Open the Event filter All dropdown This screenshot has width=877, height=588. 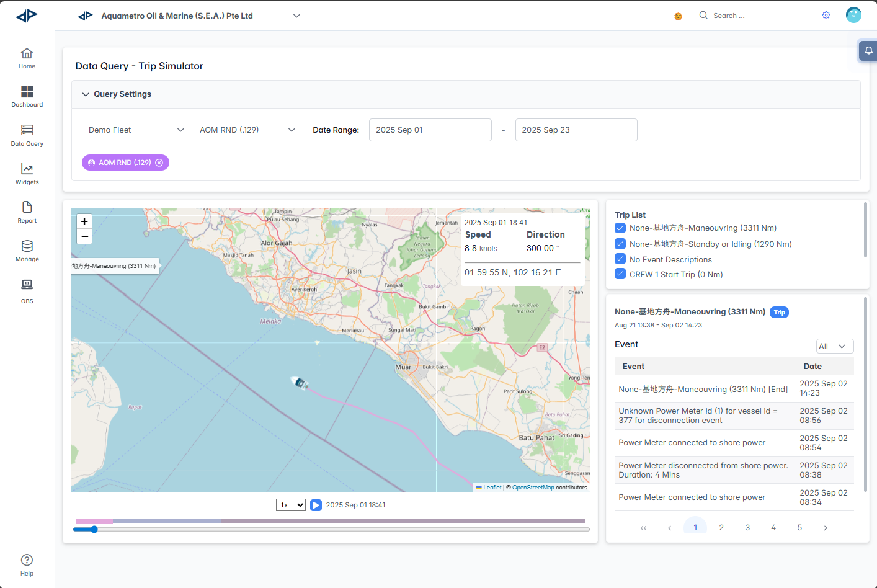coord(834,346)
